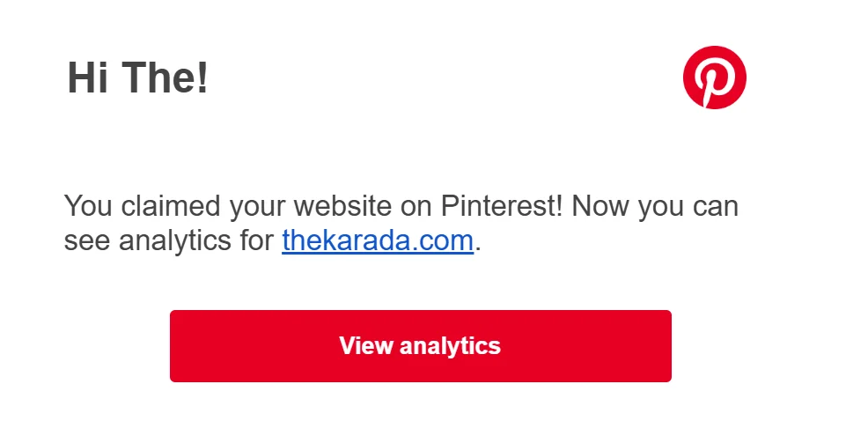Click the word "The!" in the heading
Viewport: 868px width, 421px height.
click(165, 77)
